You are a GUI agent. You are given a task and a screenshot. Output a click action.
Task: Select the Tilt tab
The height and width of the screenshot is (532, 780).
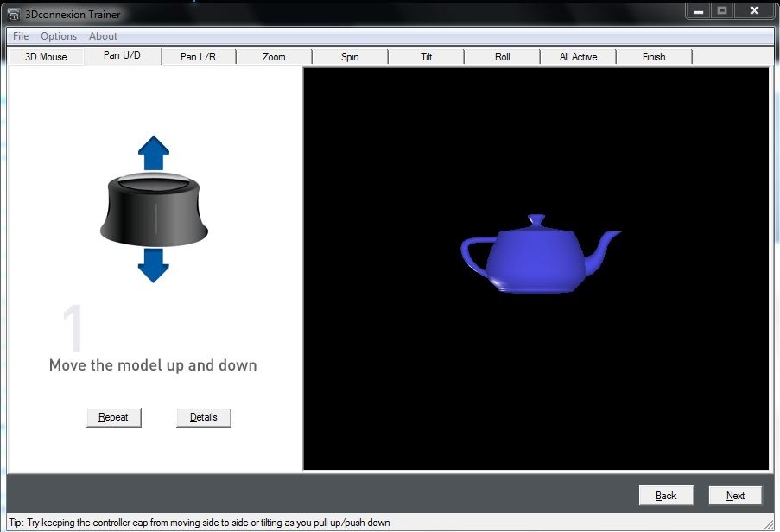tap(427, 57)
